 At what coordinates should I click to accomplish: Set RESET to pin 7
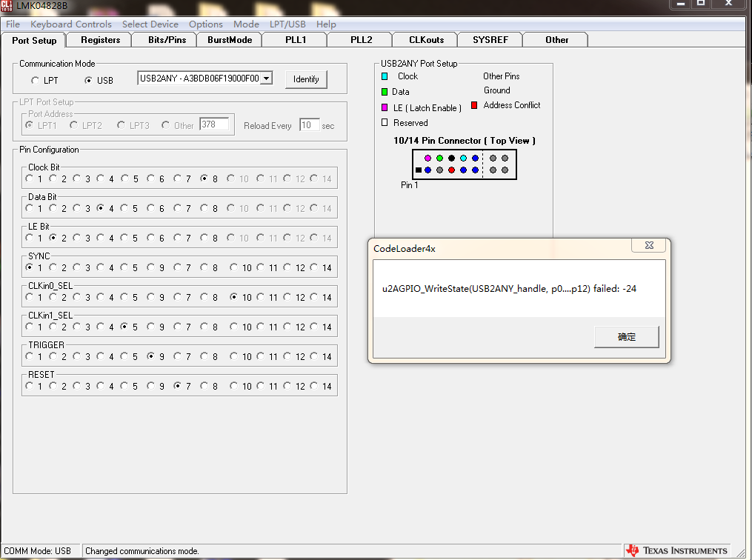[178, 385]
